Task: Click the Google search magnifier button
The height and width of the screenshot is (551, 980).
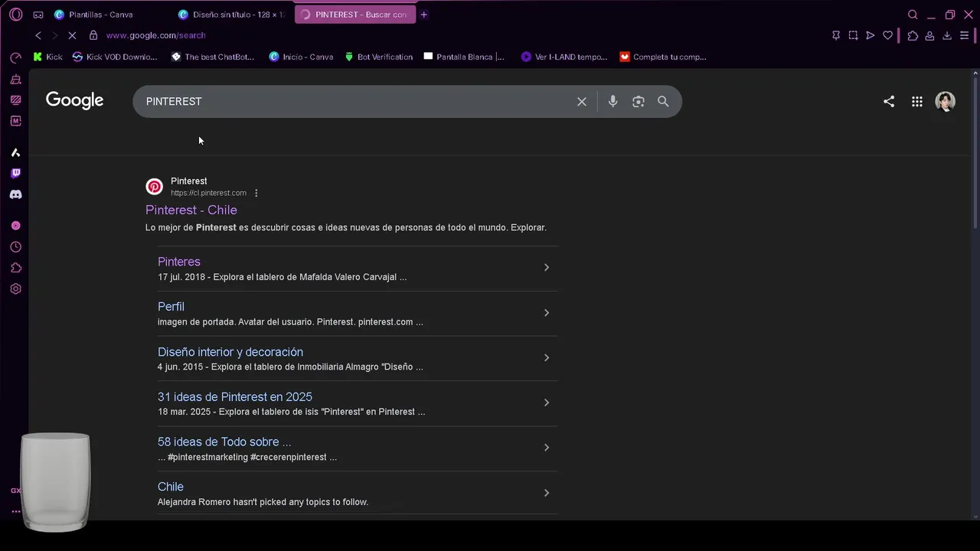Action: [663, 101]
